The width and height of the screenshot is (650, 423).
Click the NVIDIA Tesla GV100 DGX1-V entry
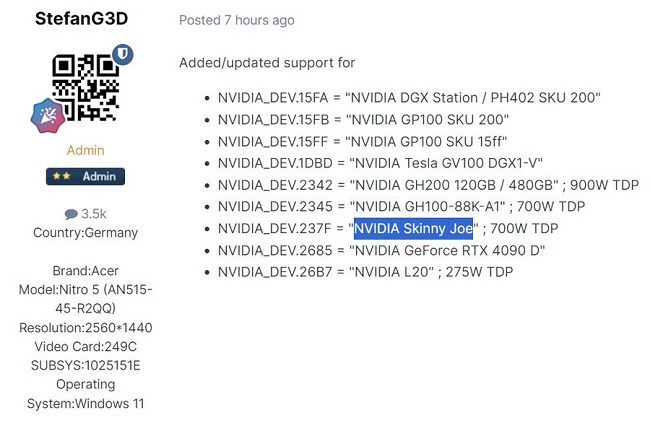(380, 163)
